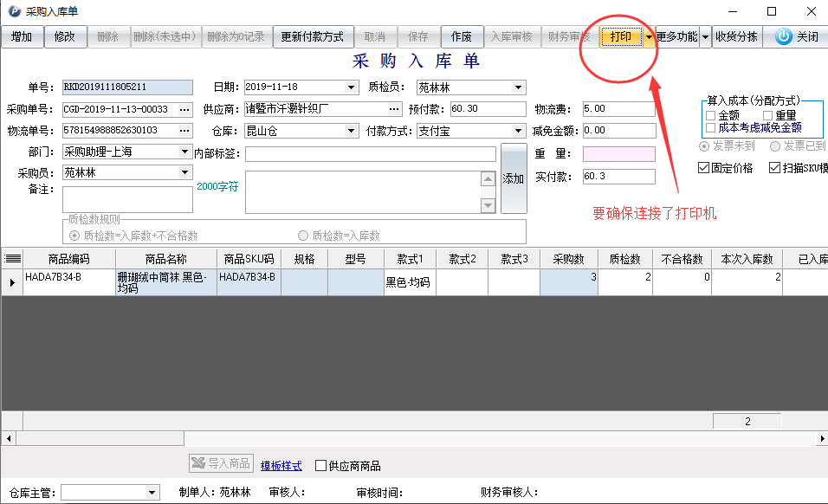Open the 质检员 dropdown
Viewport: 828px width, 504px height.
(519, 87)
